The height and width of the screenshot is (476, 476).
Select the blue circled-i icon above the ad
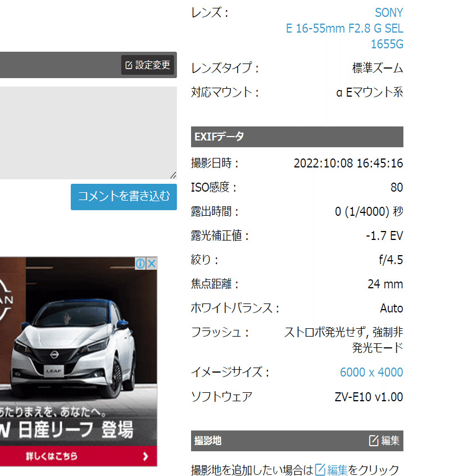140,263
